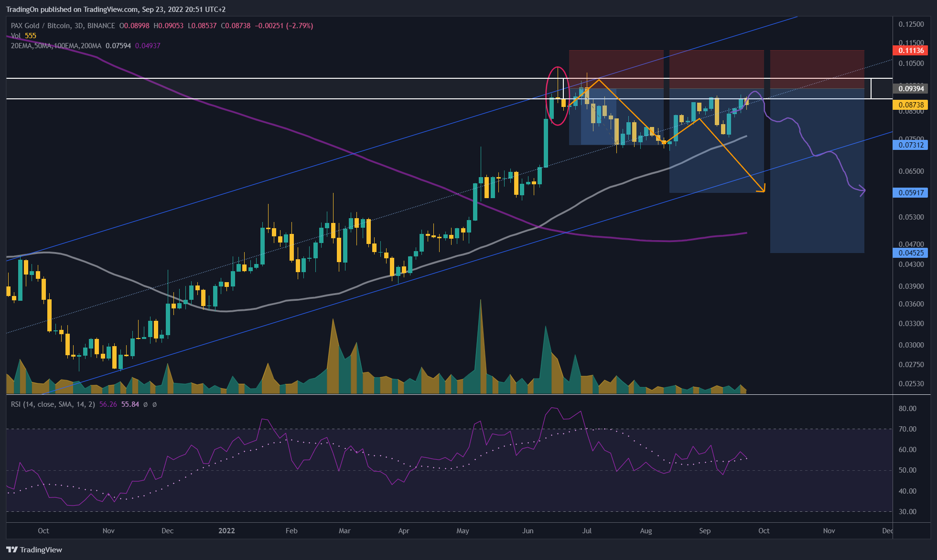Click the 50.00 level on the RSI scale
The height and width of the screenshot is (560, 937).
907,470
